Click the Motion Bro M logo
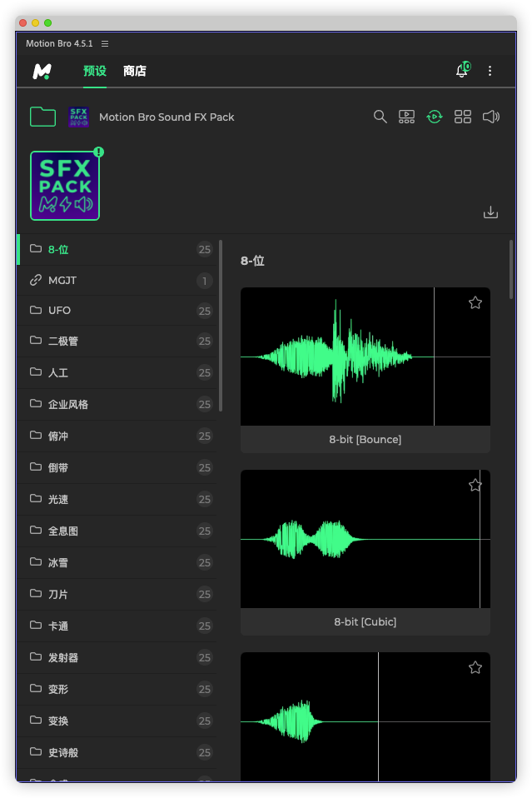The height and width of the screenshot is (798, 532). click(x=42, y=72)
